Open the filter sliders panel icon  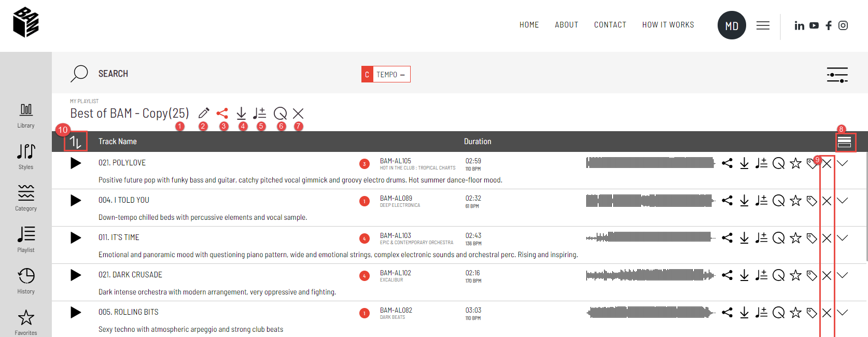click(837, 75)
